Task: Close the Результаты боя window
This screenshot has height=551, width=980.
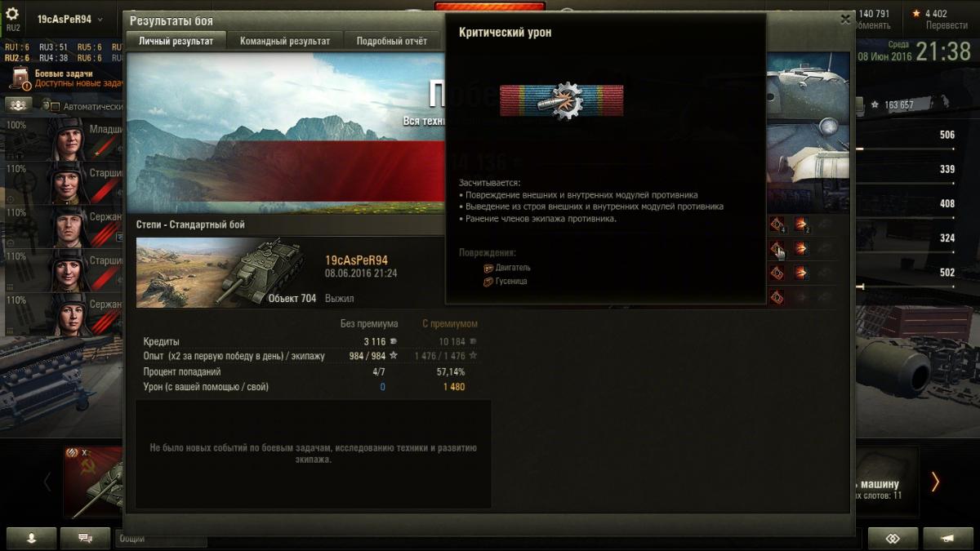Action: (844, 20)
